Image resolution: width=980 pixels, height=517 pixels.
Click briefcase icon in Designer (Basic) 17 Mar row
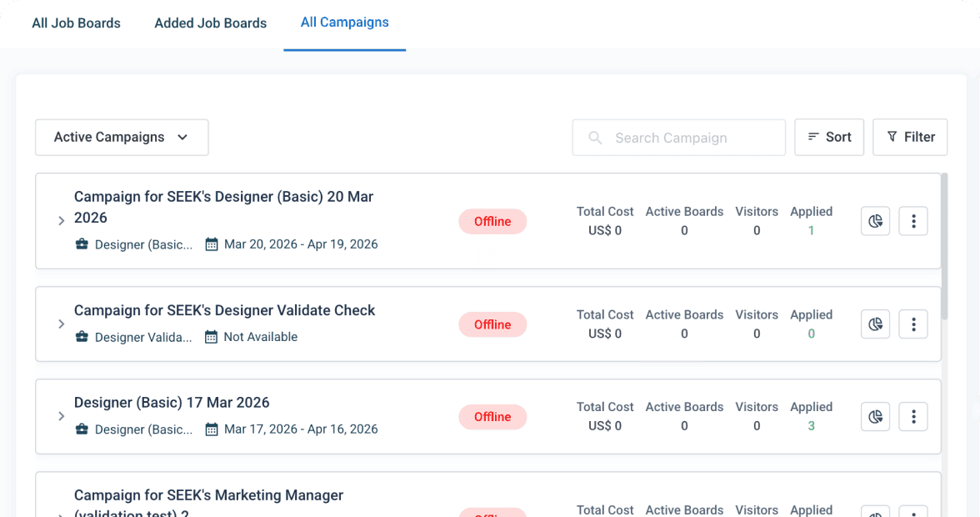pos(82,429)
